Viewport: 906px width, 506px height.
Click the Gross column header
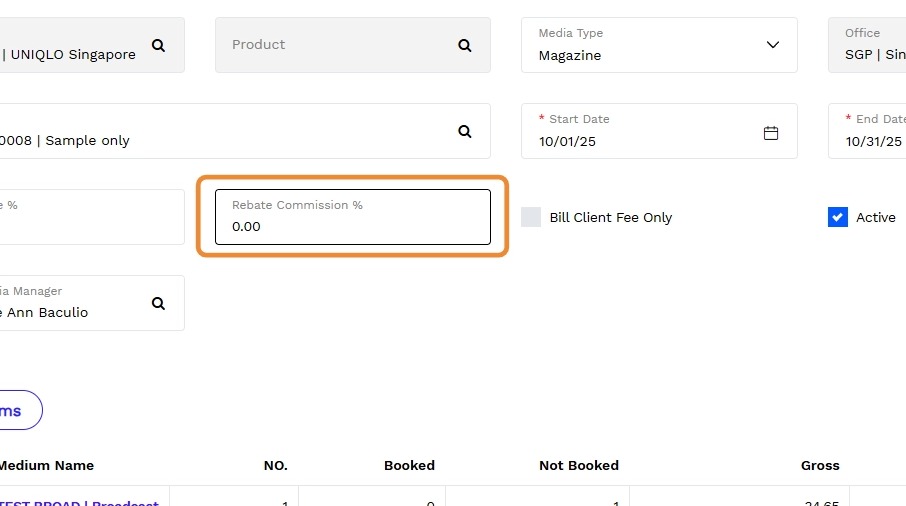(820, 465)
